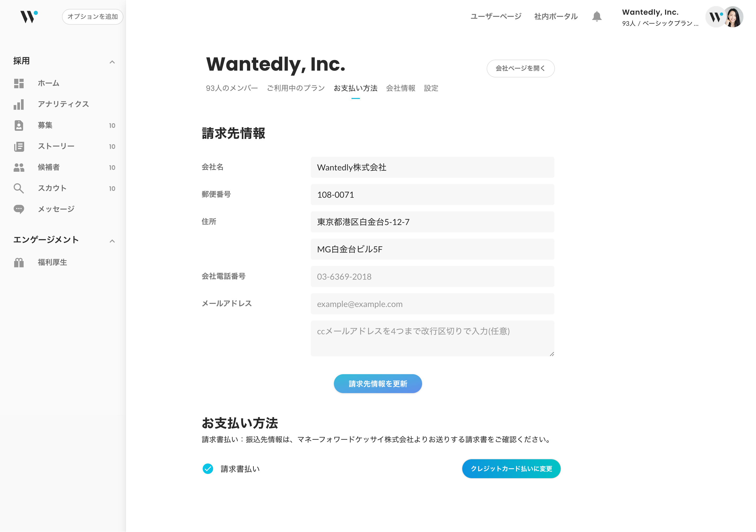Click the 募集 badge icon
This screenshot has height=532, width=756.
pyautogui.click(x=19, y=125)
